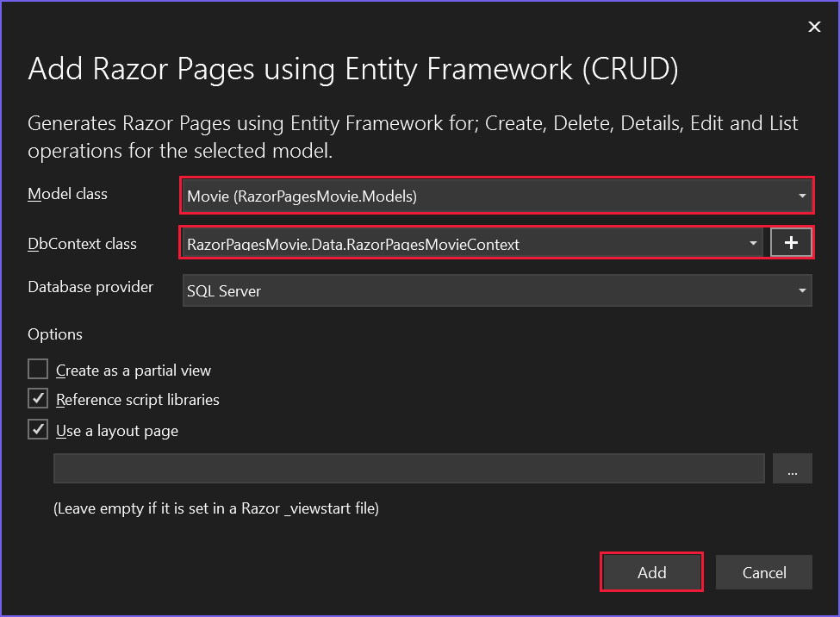Uncheck the Use a layout page option
The image size is (840, 617).
pyautogui.click(x=38, y=429)
